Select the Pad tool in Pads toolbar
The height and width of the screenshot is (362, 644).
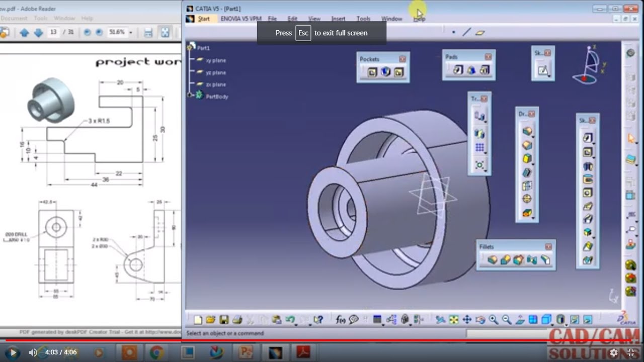457,70
